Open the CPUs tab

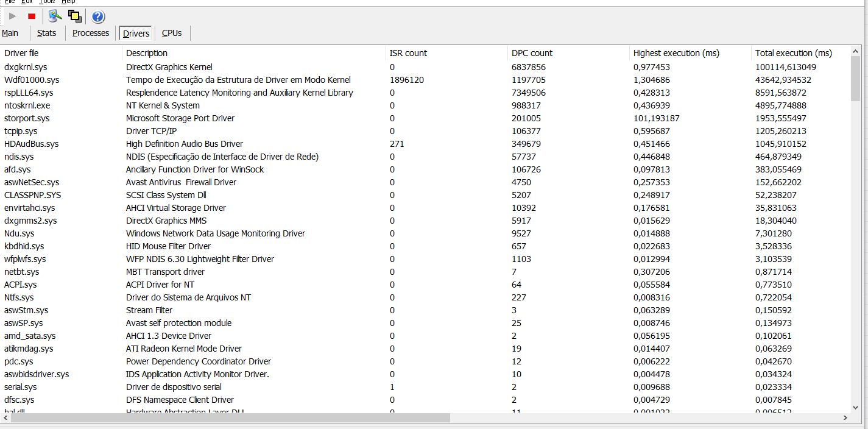[x=172, y=33]
